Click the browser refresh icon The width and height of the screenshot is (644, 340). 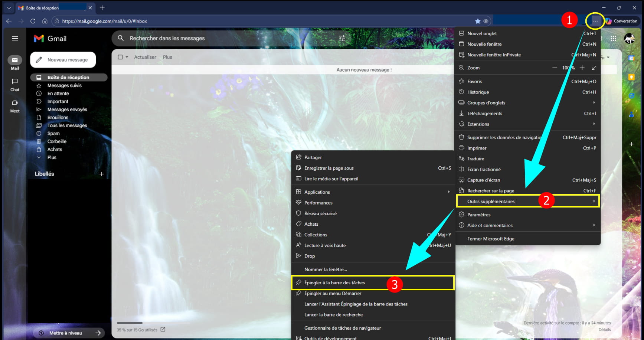pos(33,21)
